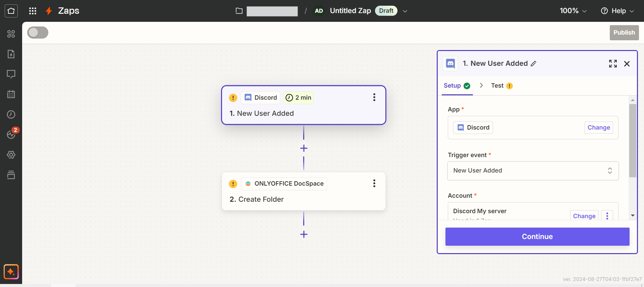Screen dimensions: 644x287
Task: Open the sidebar zap file icon
Action: coord(11,54)
